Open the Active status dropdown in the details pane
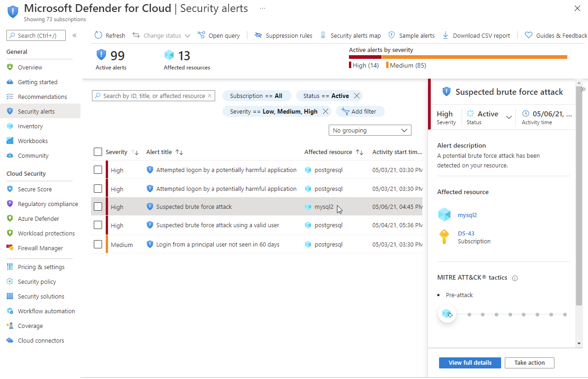The image size is (588, 379). (x=509, y=117)
